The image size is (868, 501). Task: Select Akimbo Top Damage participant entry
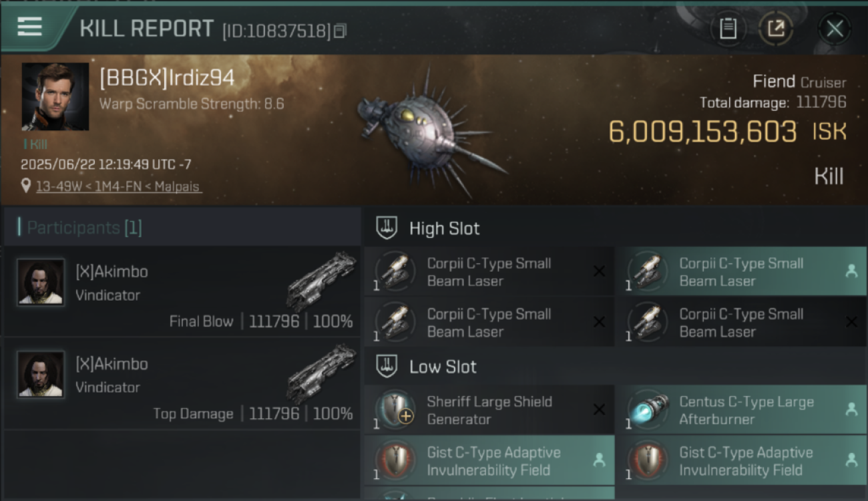pyautogui.click(x=182, y=383)
